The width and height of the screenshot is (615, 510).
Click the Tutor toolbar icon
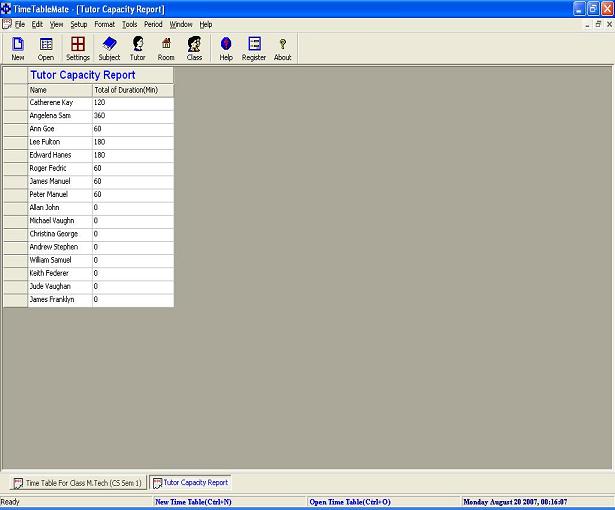(x=137, y=48)
